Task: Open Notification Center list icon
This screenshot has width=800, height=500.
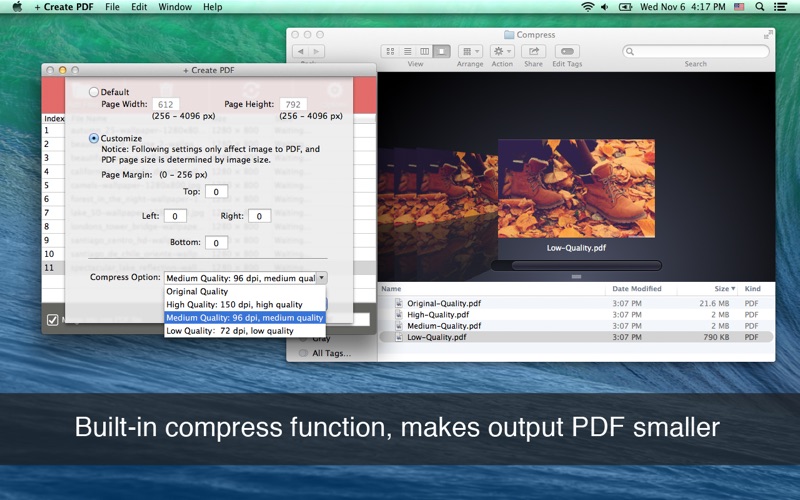Action: click(x=780, y=7)
